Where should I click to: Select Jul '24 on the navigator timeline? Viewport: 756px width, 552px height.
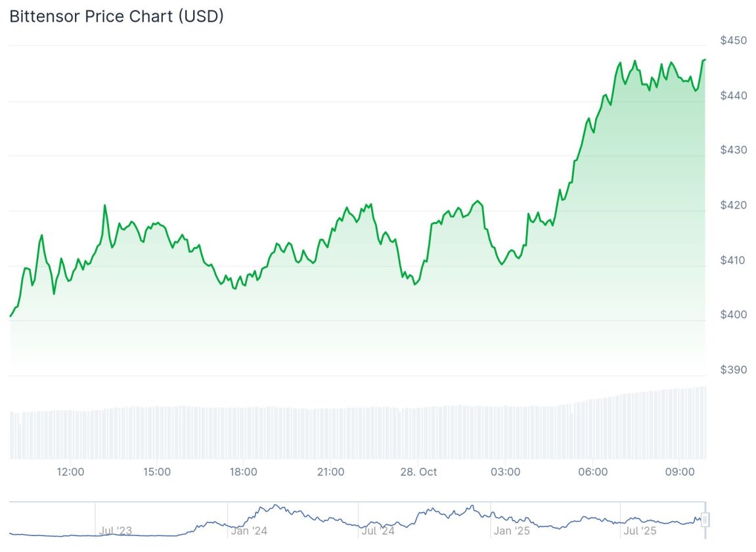pyautogui.click(x=378, y=530)
